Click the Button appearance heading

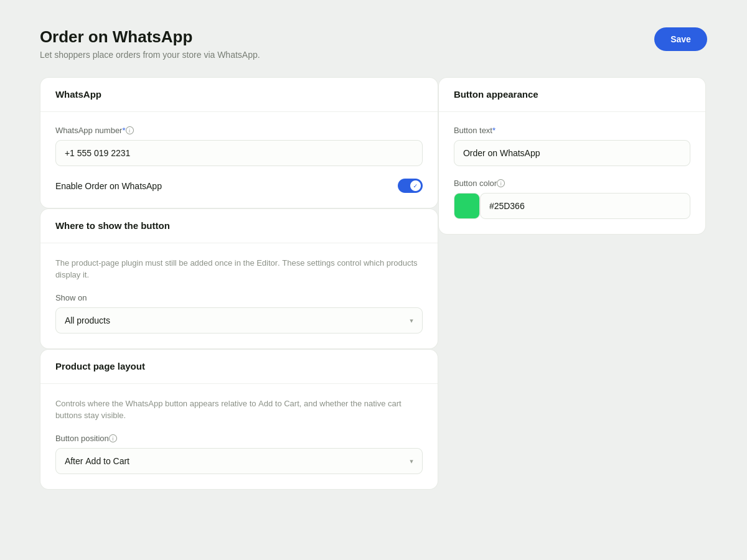[x=496, y=95]
